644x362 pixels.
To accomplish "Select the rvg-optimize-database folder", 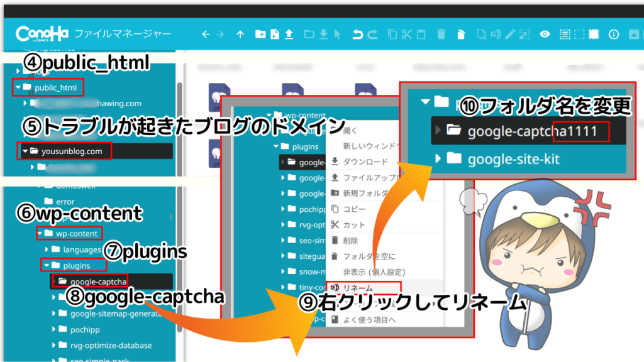I will pos(111,346).
